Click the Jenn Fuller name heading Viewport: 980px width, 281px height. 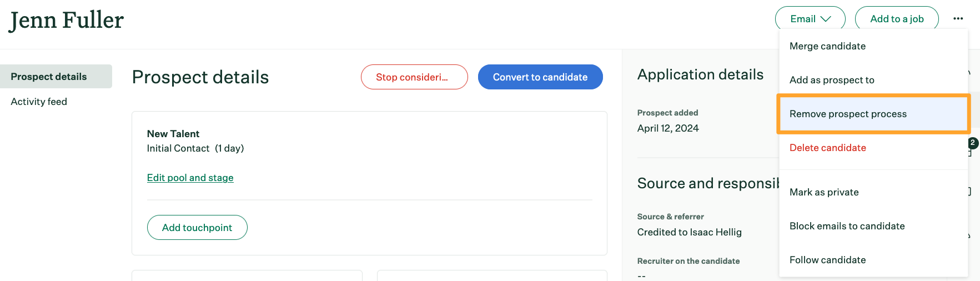tap(67, 21)
